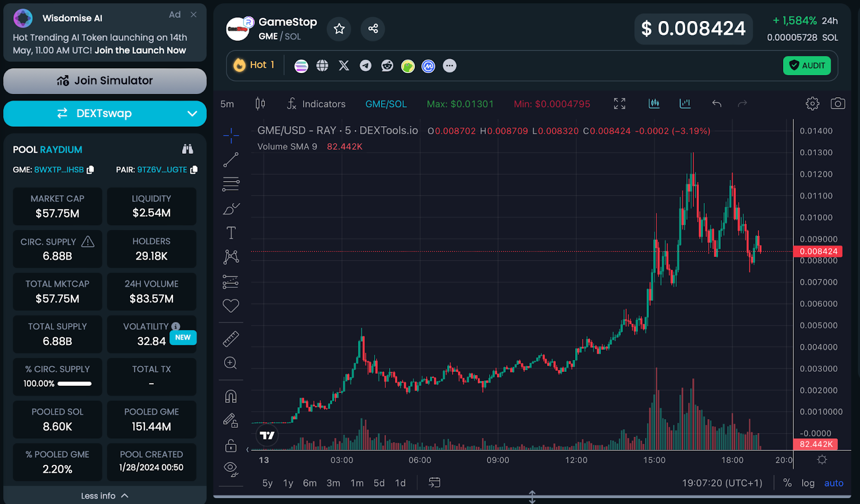The image size is (860, 504).
Task: Toggle lock all drawing tools
Action: [231, 445]
